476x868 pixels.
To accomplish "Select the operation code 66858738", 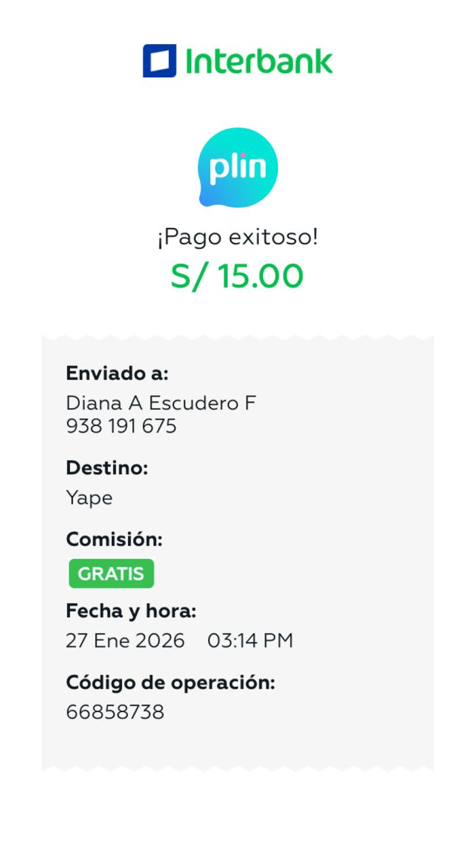I will point(115,712).
